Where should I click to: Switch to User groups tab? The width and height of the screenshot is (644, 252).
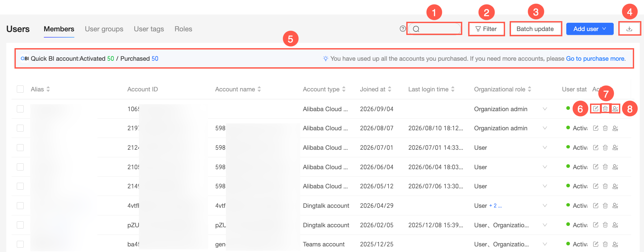tap(104, 29)
